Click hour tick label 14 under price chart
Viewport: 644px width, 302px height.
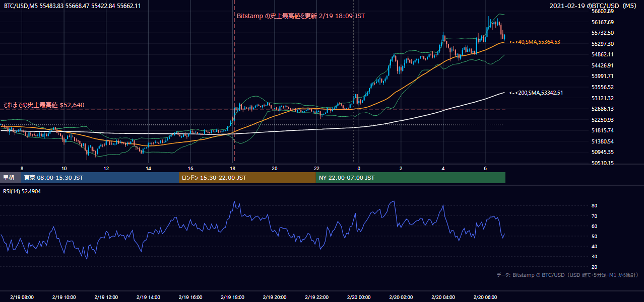pyautogui.click(x=148, y=168)
